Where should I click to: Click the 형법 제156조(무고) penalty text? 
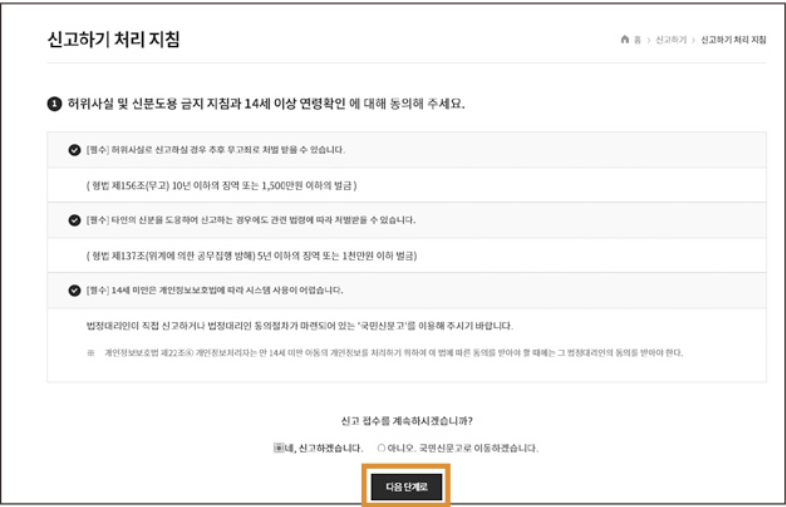coord(222,186)
